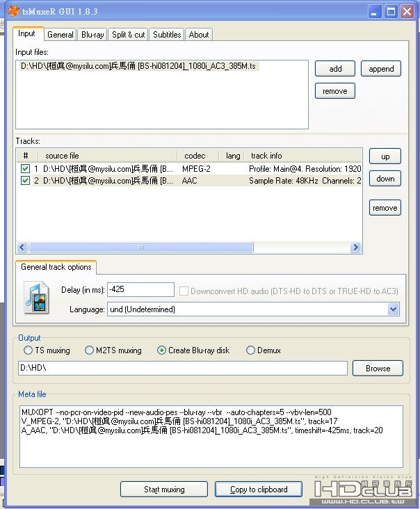The height and width of the screenshot is (509, 420).
Task: Open the General tab
Action: [60, 34]
